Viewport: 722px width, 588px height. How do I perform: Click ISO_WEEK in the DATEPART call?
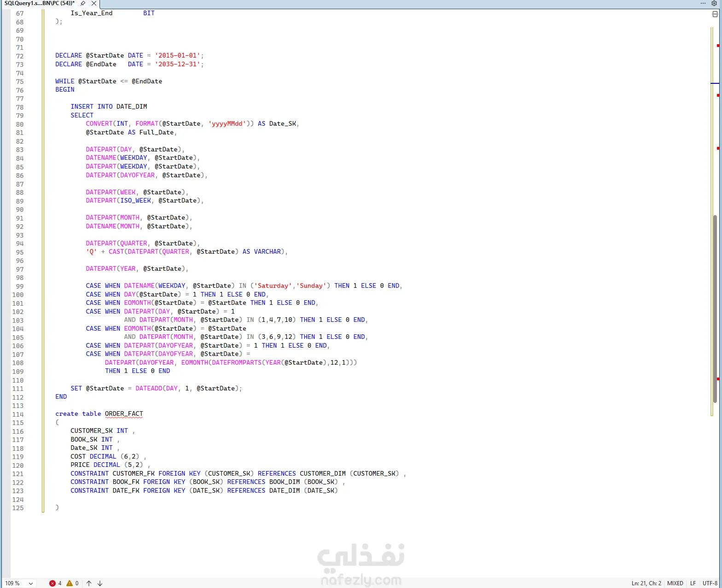click(x=135, y=200)
